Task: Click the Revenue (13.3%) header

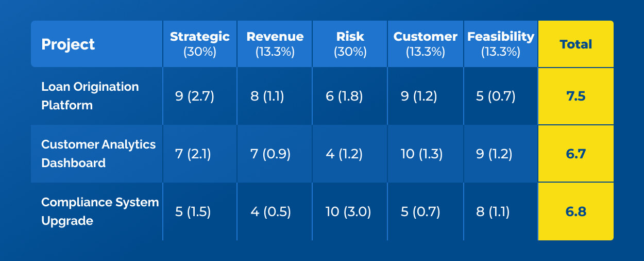Action: pyautogui.click(x=275, y=44)
